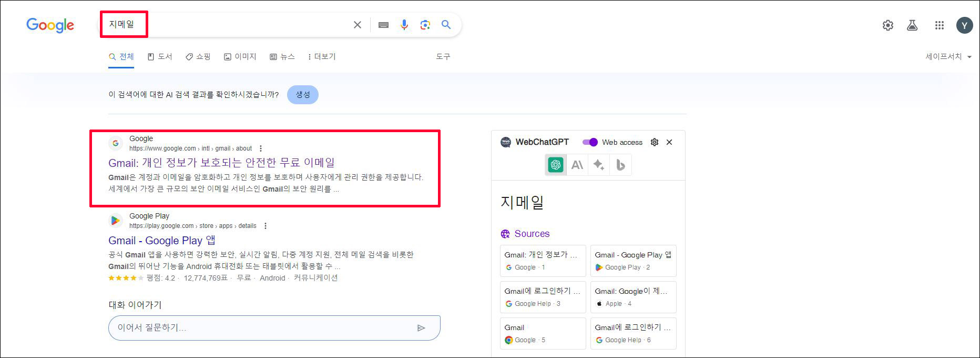The height and width of the screenshot is (358, 980).
Task: Open source card Gmail에 로그인하기 Google Help 3
Action: [543, 297]
